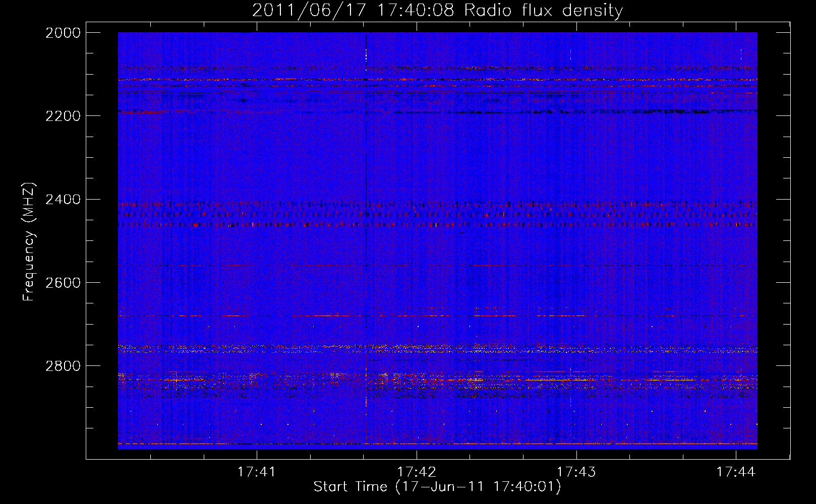Click the 2400 frequency tick label
Image resolution: width=816 pixels, height=504 pixels.
click(x=63, y=200)
